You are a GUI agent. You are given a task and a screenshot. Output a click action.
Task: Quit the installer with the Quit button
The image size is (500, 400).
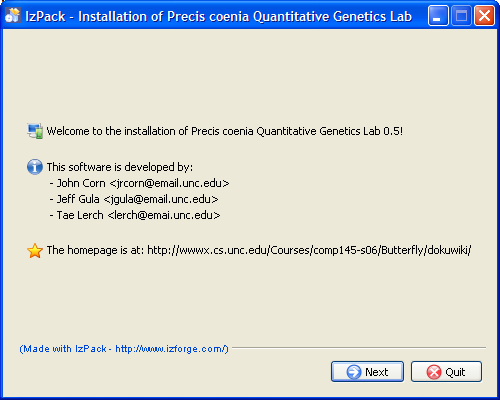point(446,371)
